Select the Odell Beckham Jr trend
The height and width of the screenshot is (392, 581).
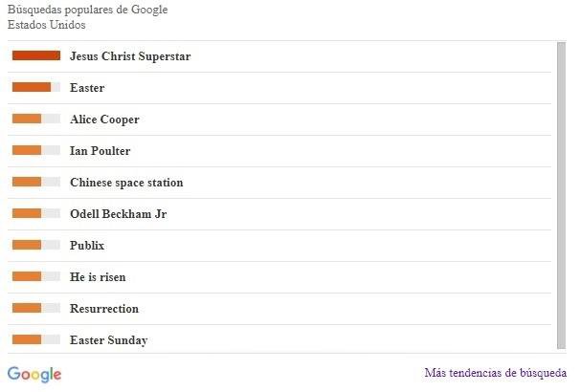coord(118,214)
